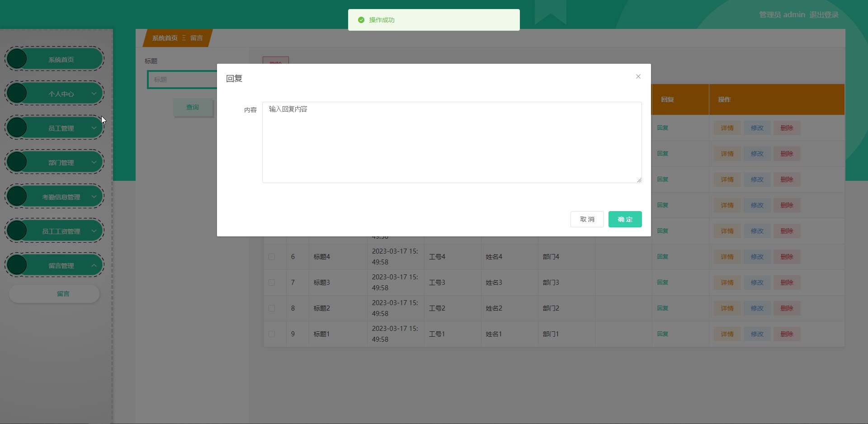Click cell text 工号2

(437, 308)
